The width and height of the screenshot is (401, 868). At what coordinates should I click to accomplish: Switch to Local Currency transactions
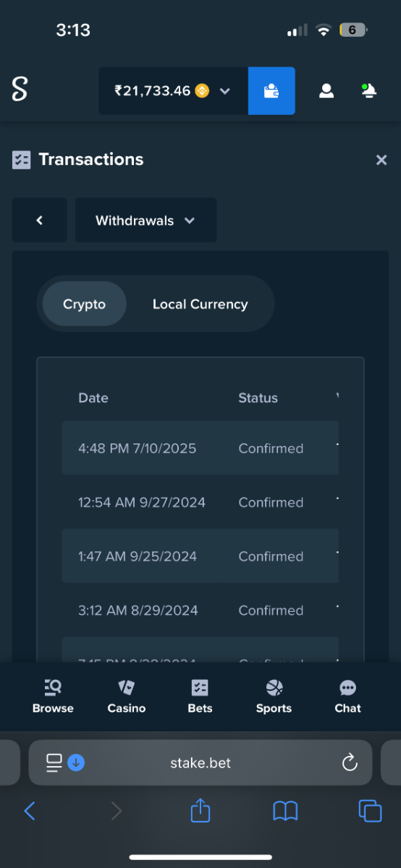200,304
